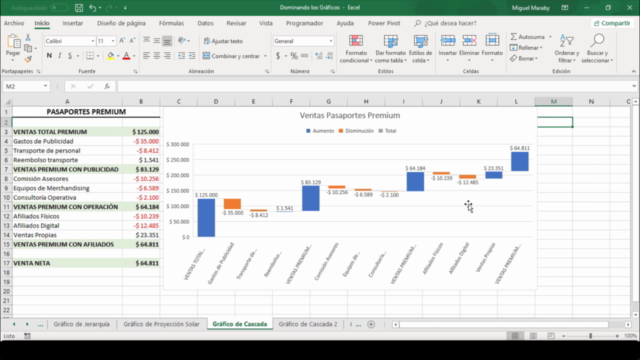This screenshot has width=640, height=360.
Task: Align text right icon
Action: point(167,56)
